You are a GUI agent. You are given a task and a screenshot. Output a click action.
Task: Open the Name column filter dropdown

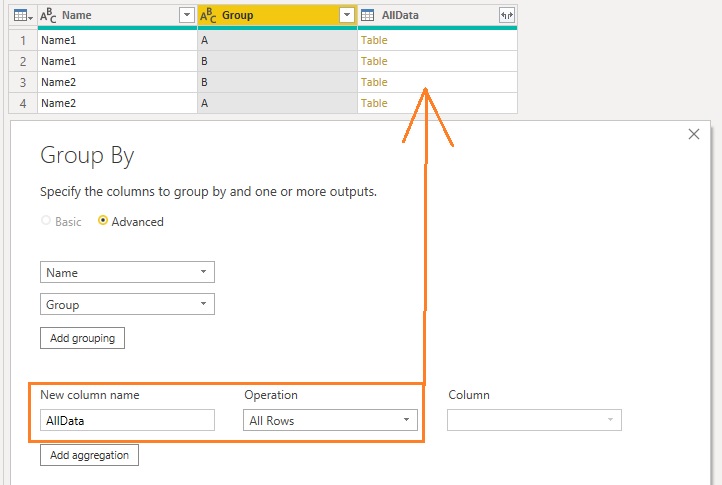[x=186, y=15]
